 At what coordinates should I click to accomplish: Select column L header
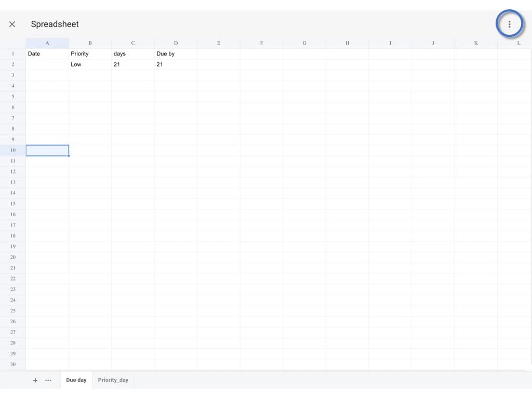point(518,43)
